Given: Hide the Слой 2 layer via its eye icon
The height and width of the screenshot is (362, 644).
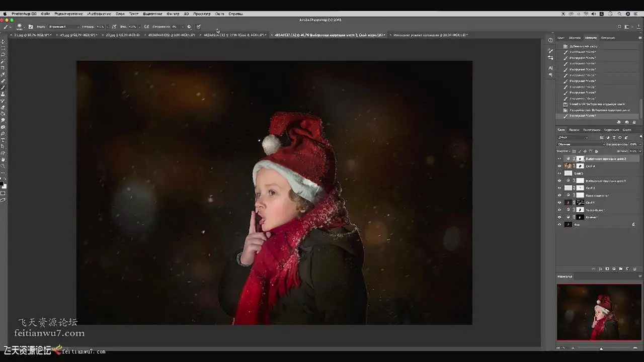Looking at the screenshot, I should 559,188.
